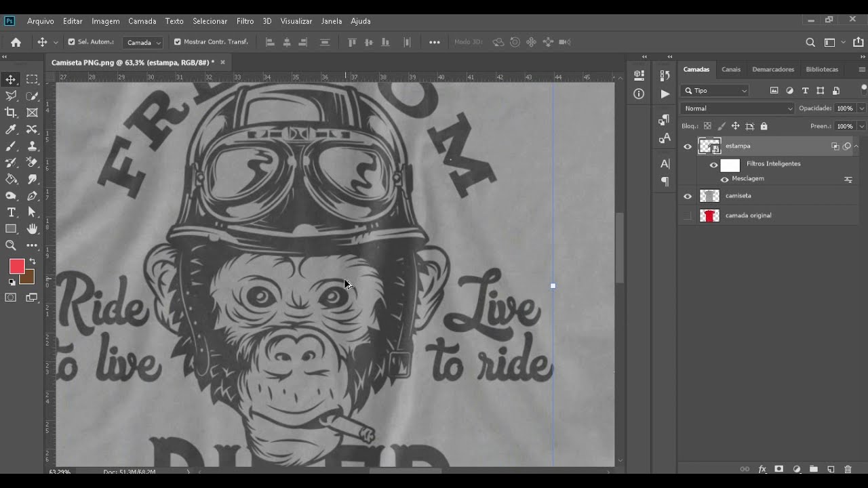This screenshot has width=868, height=488.
Task: Switch to the Demarcadores tab
Action: (773, 69)
